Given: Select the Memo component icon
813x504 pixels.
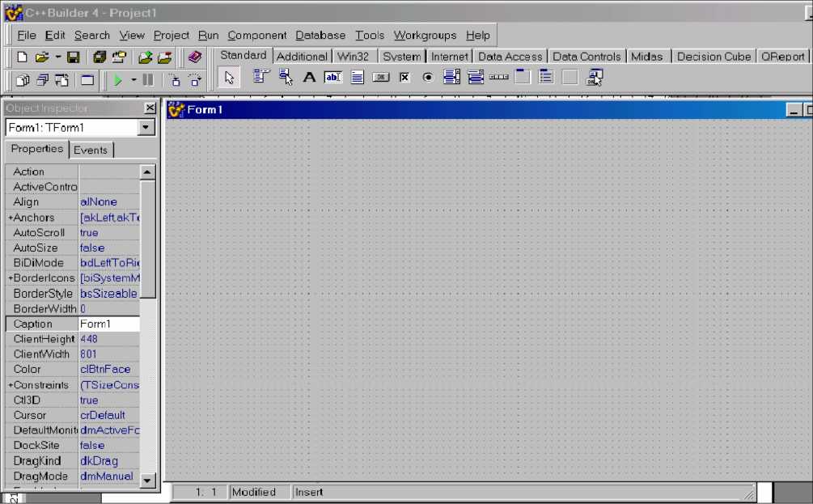Looking at the screenshot, I should [358, 78].
